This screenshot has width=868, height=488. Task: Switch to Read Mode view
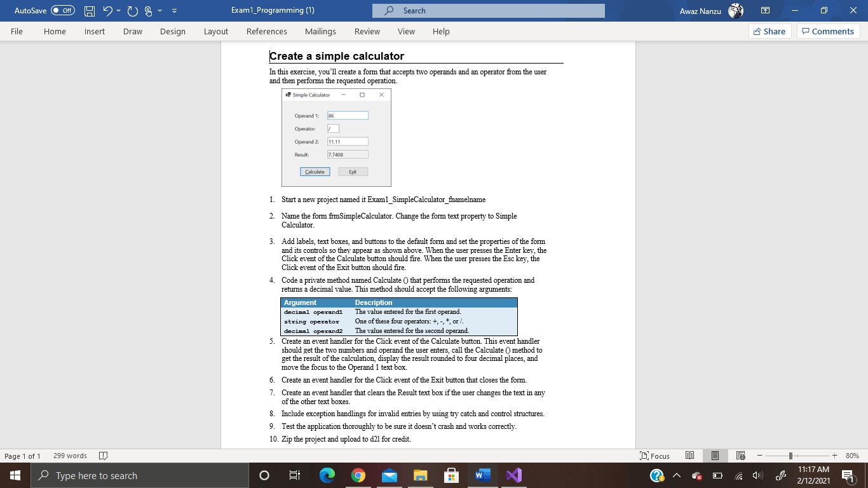pos(689,456)
